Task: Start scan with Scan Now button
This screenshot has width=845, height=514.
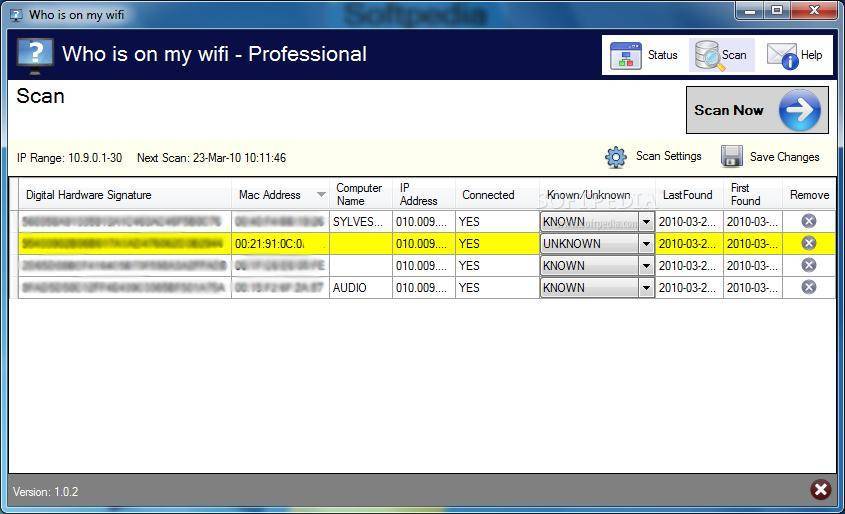Action: coord(758,110)
